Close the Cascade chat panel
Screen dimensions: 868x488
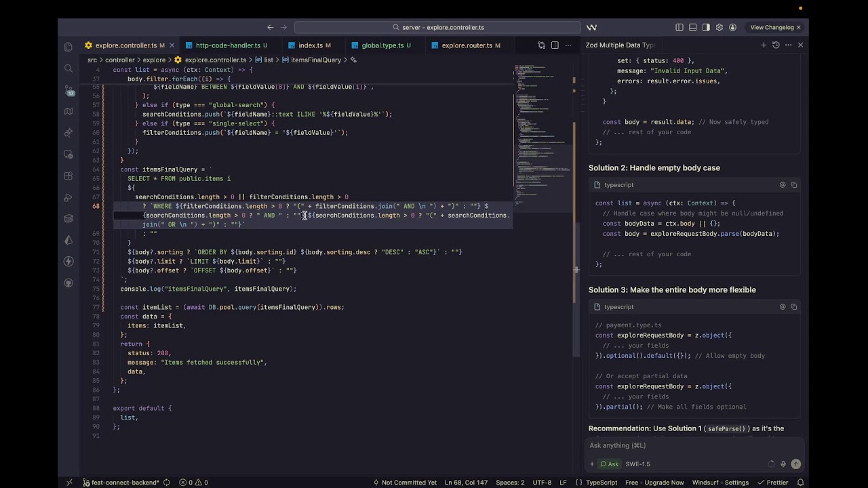click(x=800, y=45)
